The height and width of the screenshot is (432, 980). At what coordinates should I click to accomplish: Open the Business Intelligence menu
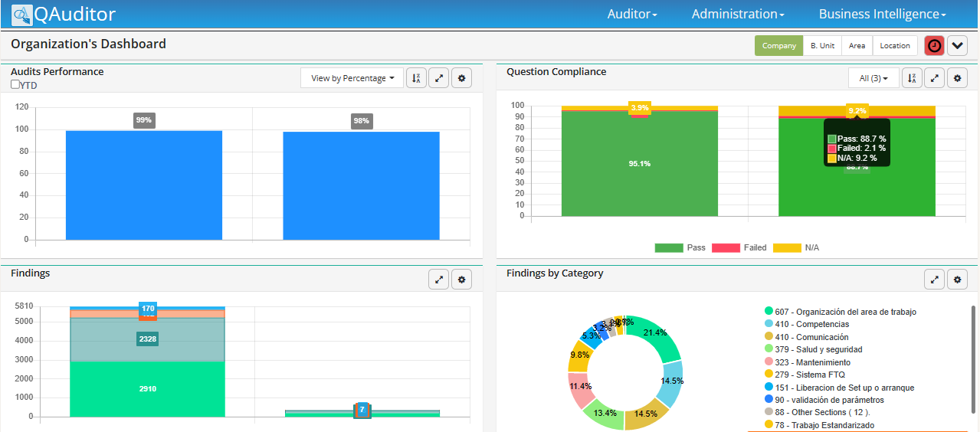coord(883,14)
